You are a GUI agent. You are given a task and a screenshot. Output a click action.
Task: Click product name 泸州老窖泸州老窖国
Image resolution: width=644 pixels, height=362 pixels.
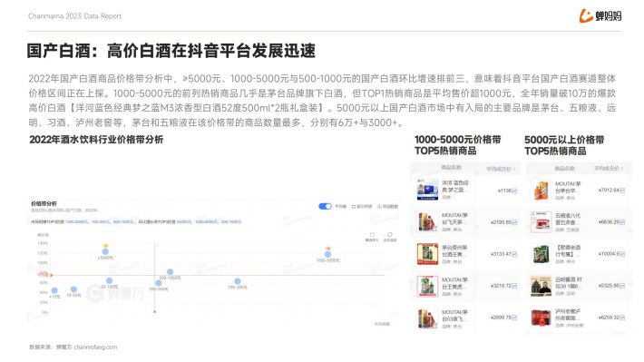568,314
